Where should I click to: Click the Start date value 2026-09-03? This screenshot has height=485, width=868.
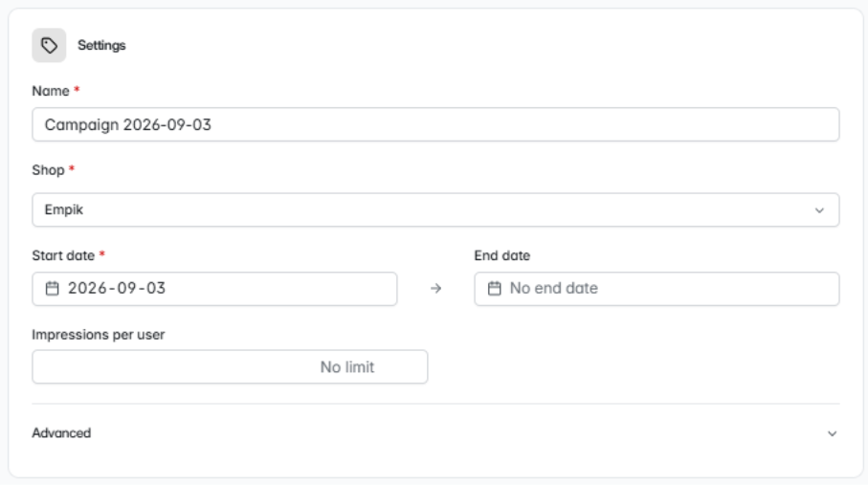click(117, 289)
